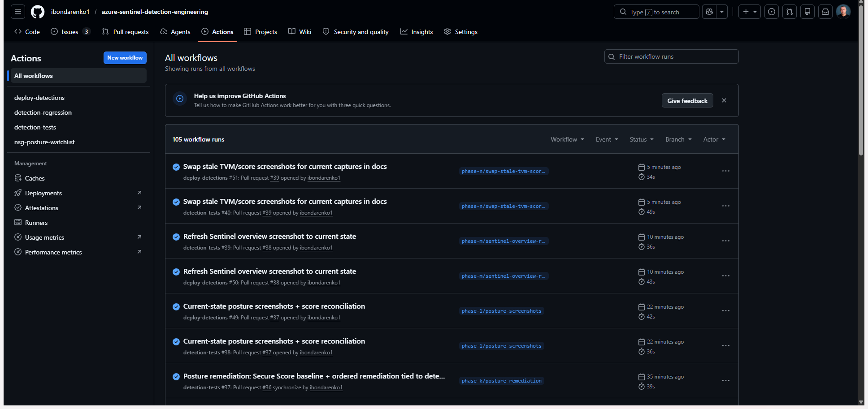Click the Give feedback button
Screen dimensions: 868x409
point(687,101)
